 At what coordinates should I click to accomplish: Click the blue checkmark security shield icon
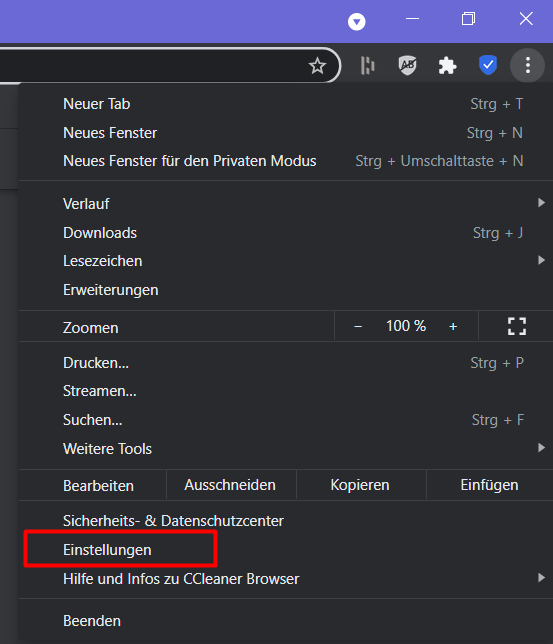coord(488,65)
